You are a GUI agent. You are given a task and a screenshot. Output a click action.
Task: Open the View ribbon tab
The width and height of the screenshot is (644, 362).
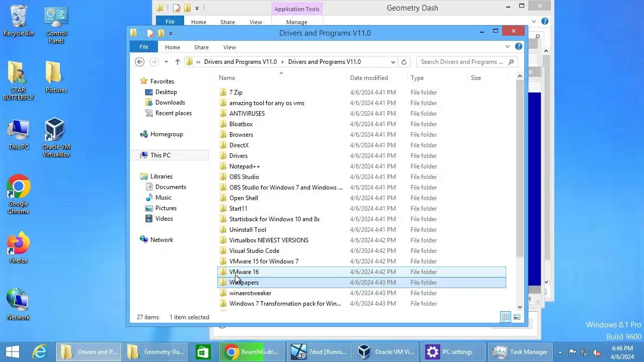tap(229, 47)
